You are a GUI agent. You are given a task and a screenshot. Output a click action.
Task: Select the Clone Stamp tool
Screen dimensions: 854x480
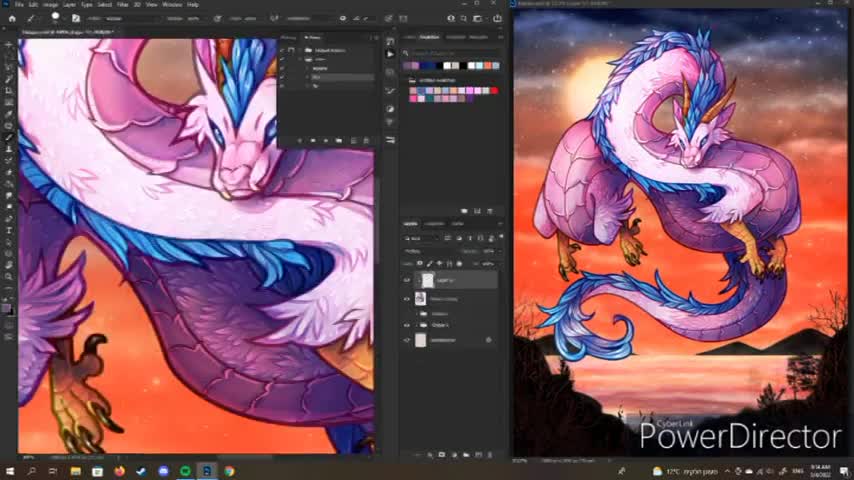(9, 149)
